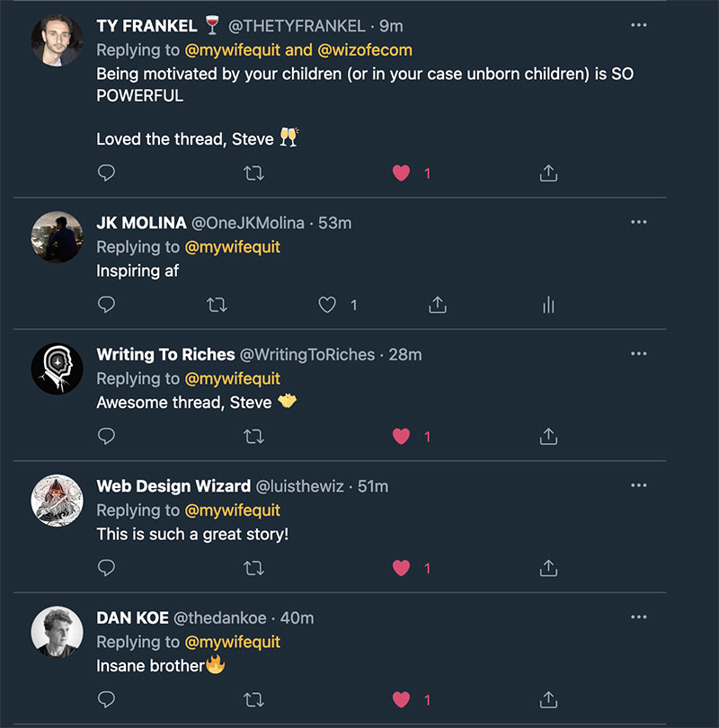
Task: Open more options menu on JK Molina's reply
Action: pyautogui.click(x=639, y=222)
